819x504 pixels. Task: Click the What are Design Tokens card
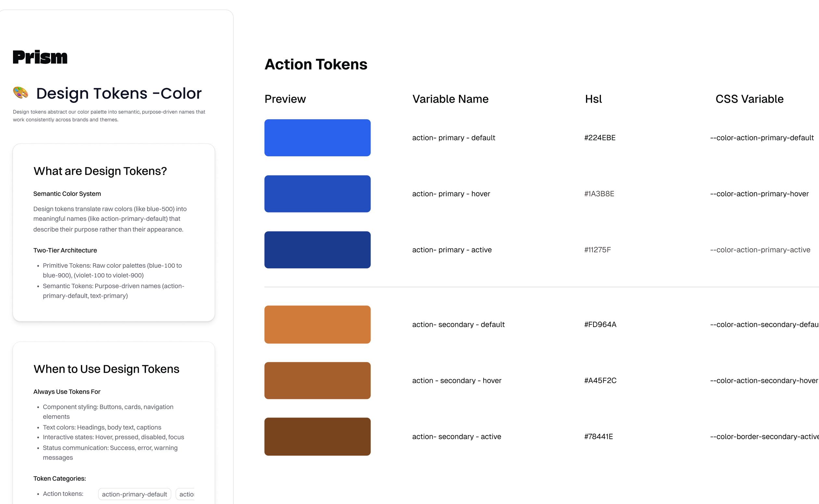pos(113,232)
